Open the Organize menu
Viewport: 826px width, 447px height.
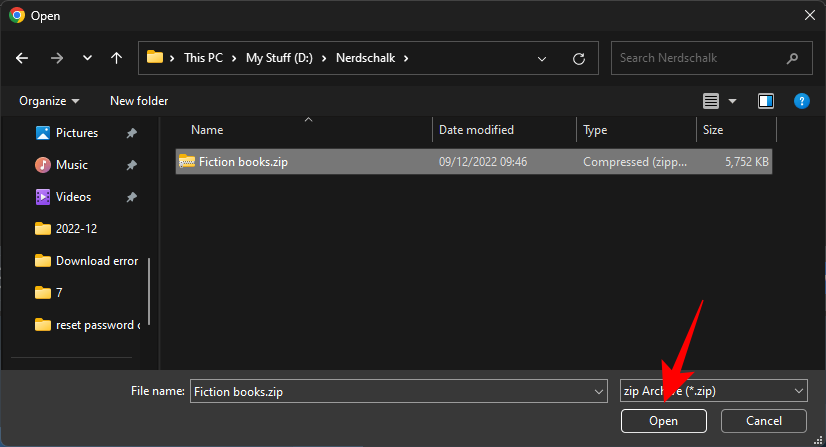48,101
